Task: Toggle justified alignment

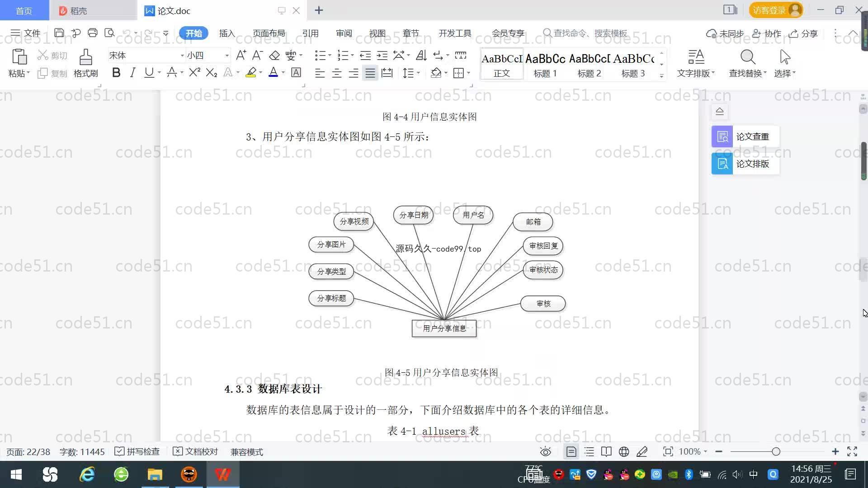Action: pyautogui.click(x=370, y=73)
